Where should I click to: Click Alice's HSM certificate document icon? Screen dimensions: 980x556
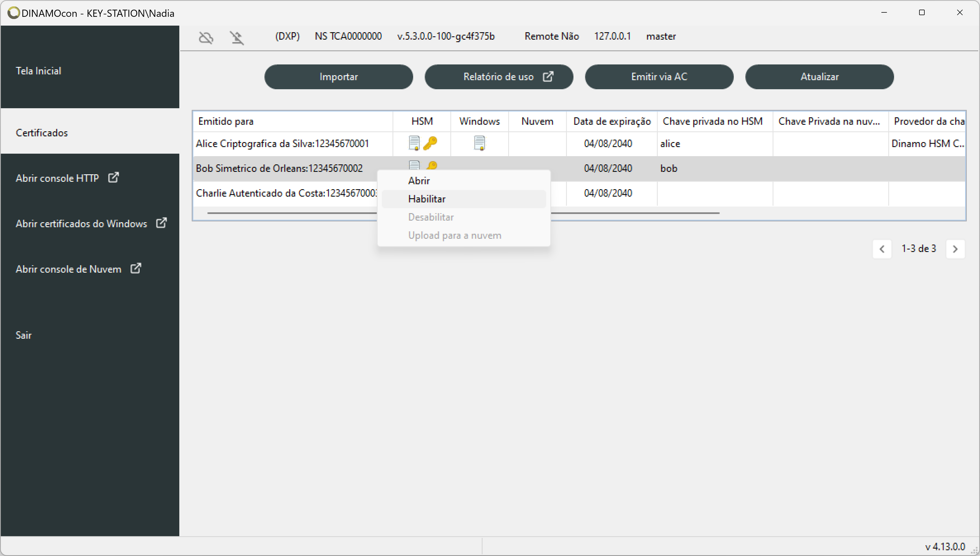coord(414,143)
